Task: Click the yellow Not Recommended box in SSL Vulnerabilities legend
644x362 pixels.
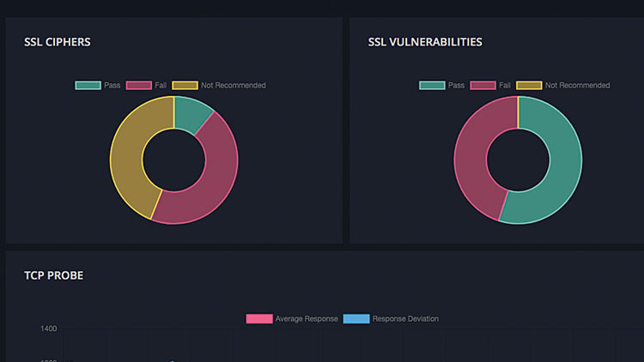Action: [x=529, y=86]
